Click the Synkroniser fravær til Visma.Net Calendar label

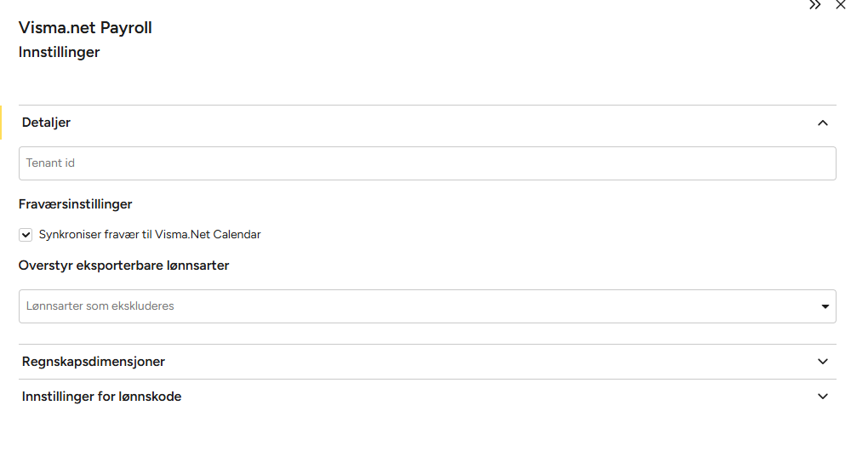click(x=150, y=235)
